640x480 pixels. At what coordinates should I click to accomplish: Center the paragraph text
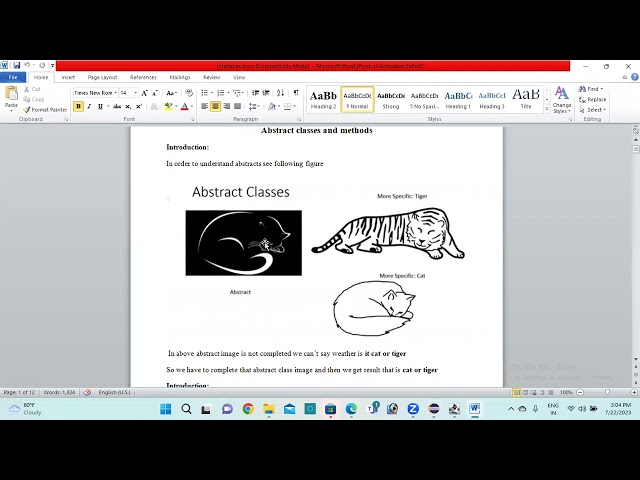click(x=216, y=107)
